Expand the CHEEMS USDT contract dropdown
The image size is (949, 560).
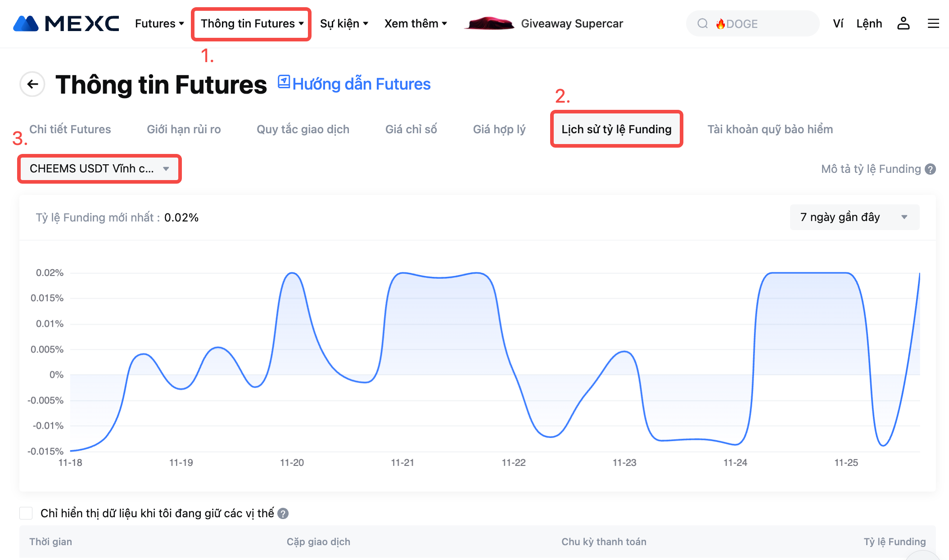click(x=99, y=169)
